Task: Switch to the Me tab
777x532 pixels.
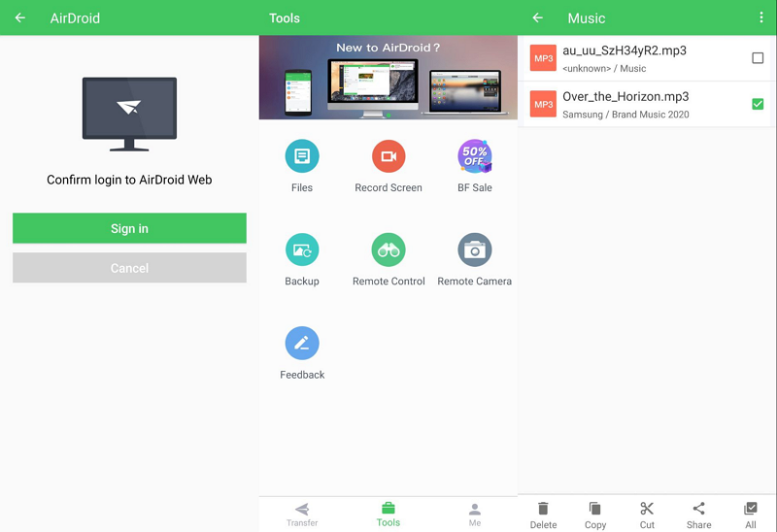Action: click(x=474, y=514)
